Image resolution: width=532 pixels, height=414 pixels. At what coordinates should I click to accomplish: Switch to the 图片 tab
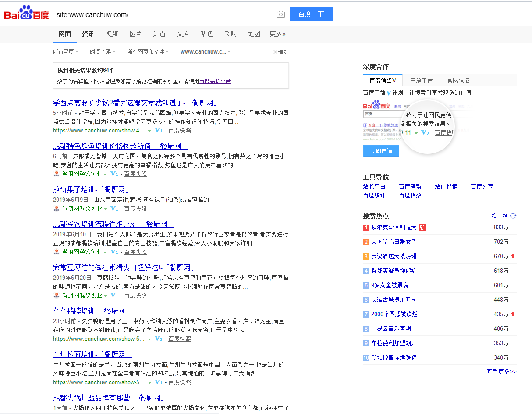(x=135, y=34)
